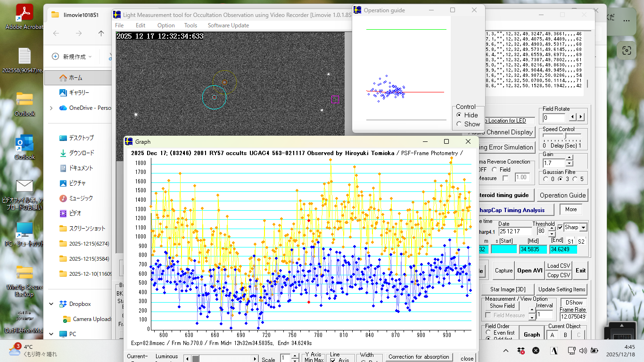Image resolution: width=644 pixels, height=362 pixels.
Task: Open the weather widget on taskbar
Action: click(x=33, y=350)
